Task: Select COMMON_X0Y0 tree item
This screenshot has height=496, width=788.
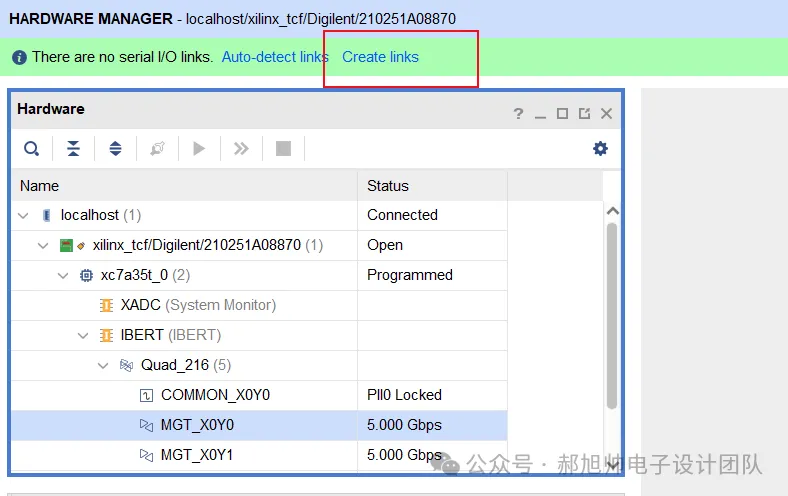Action: tap(215, 395)
